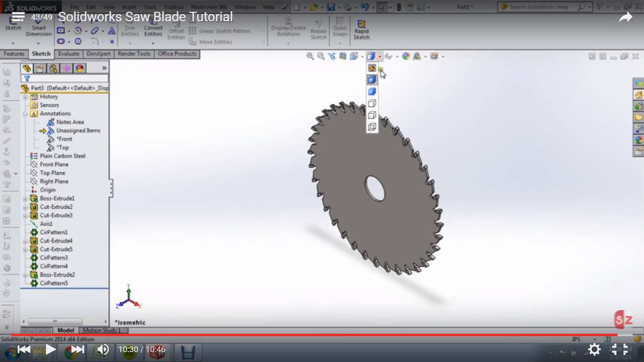Click the tree filter funnel icon
Screen dimensions: 644x362
tap(27, 79)
